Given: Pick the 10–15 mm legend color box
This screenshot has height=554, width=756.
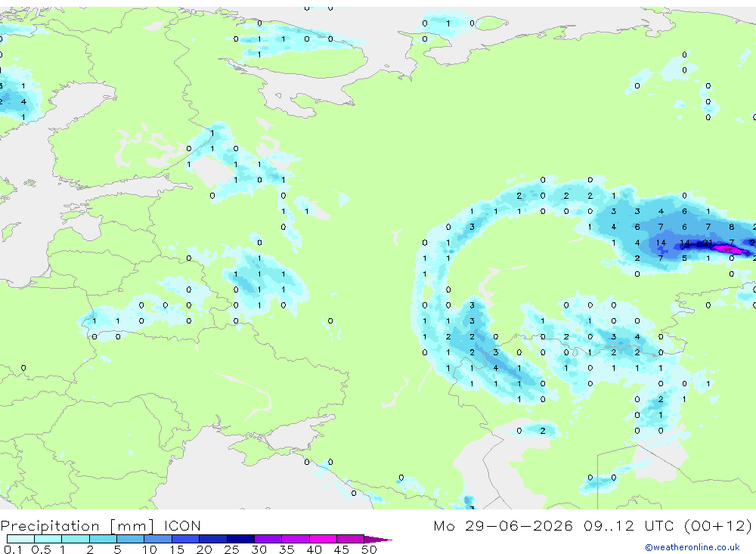Looking at the screenshot, I should click(158, 539).
